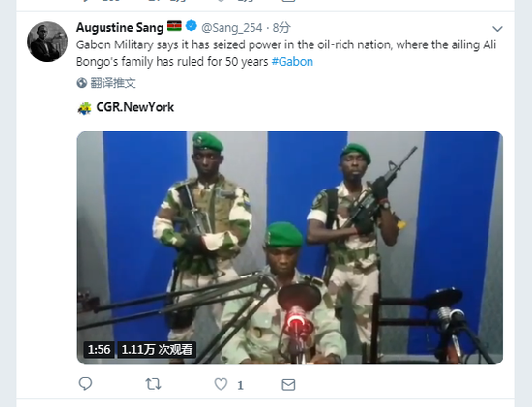Click the retweet arrows icon

[x=153, y=384]
